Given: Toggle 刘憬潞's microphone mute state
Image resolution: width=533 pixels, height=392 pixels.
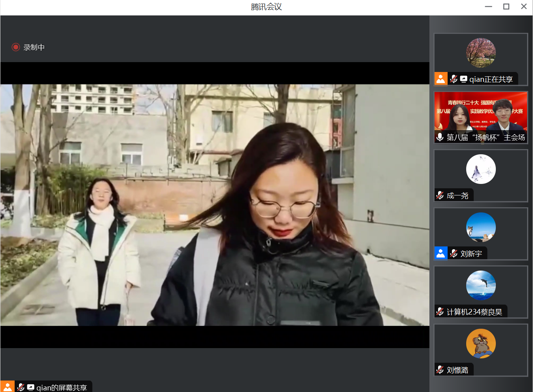Looking at the screenshot, I should tap(440, 369).
